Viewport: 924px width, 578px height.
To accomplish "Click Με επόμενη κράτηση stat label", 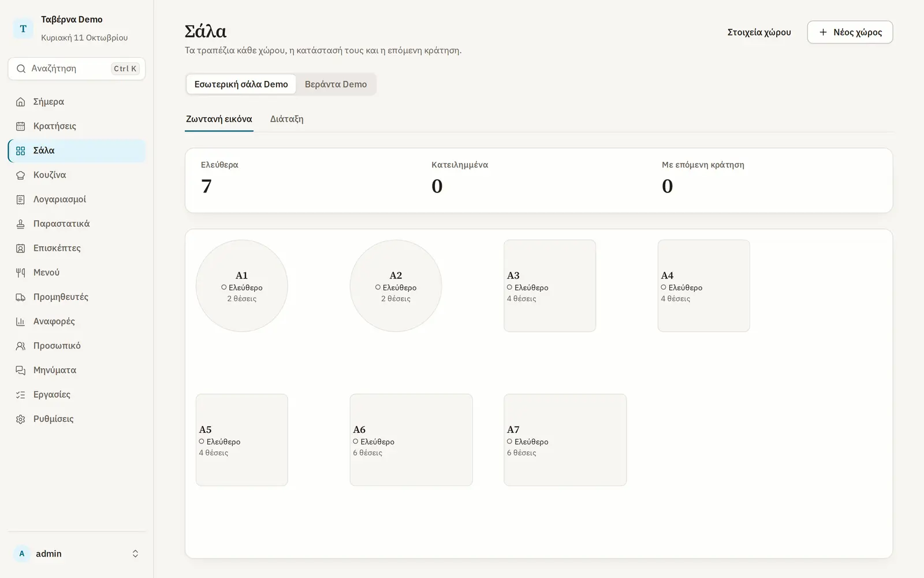I will (x=703, y=165).
